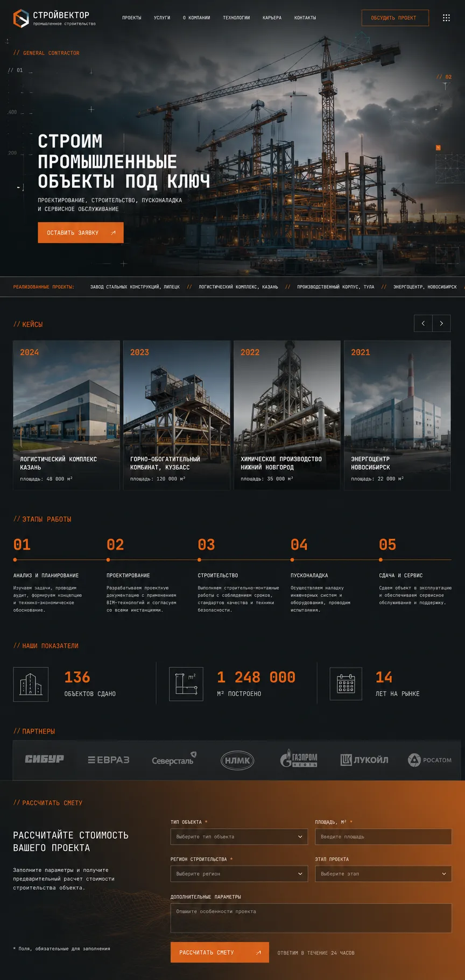Viewport: 465px width, 980px height.
Task: Open Логистический комплекс, Казань ticker link
Action: 238,287
